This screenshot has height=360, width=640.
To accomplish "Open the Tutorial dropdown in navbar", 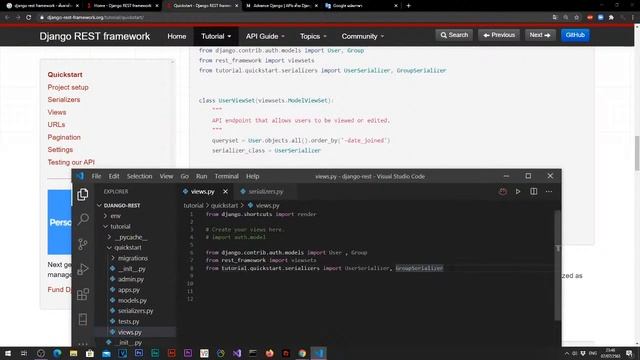I will point(216,36).
